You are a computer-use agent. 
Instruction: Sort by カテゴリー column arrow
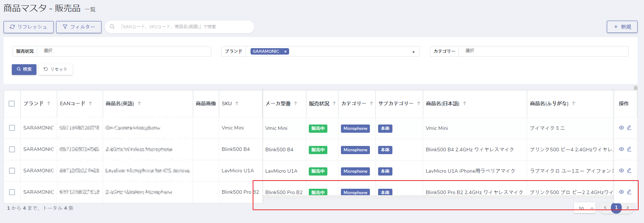[x=371, y=103]
